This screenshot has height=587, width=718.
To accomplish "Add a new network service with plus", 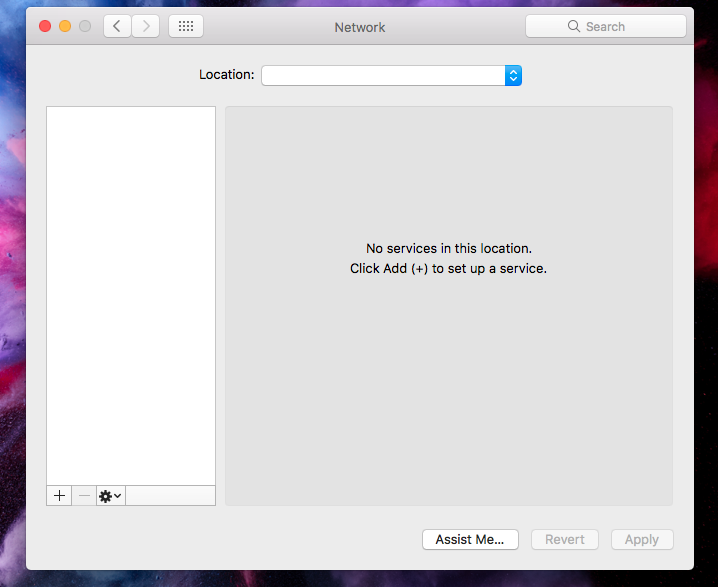I will (x=59, y=496).
